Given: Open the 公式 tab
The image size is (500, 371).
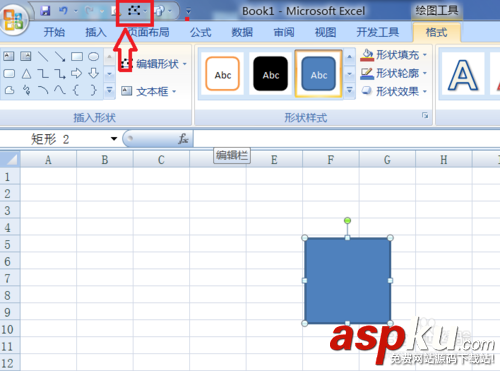Looking at the screenshot, I should click(x=201, y=32).
